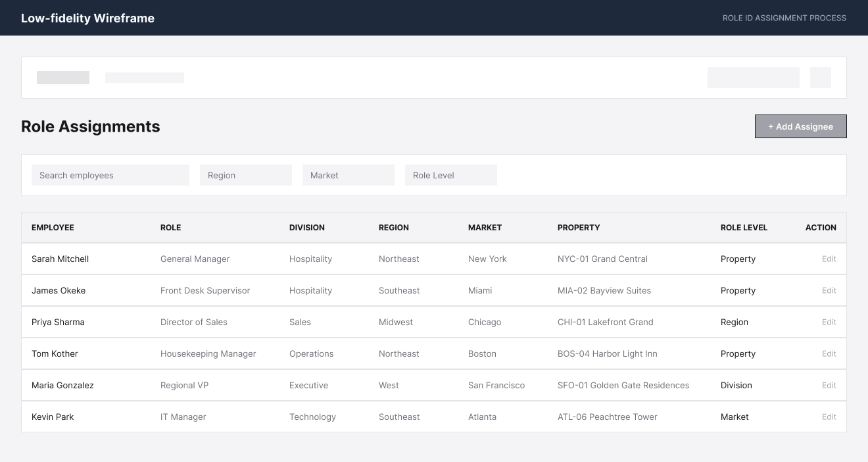Select employee name James Okeke
The height and width of the screenshot is (462, 868).
[x=59, y=290]
